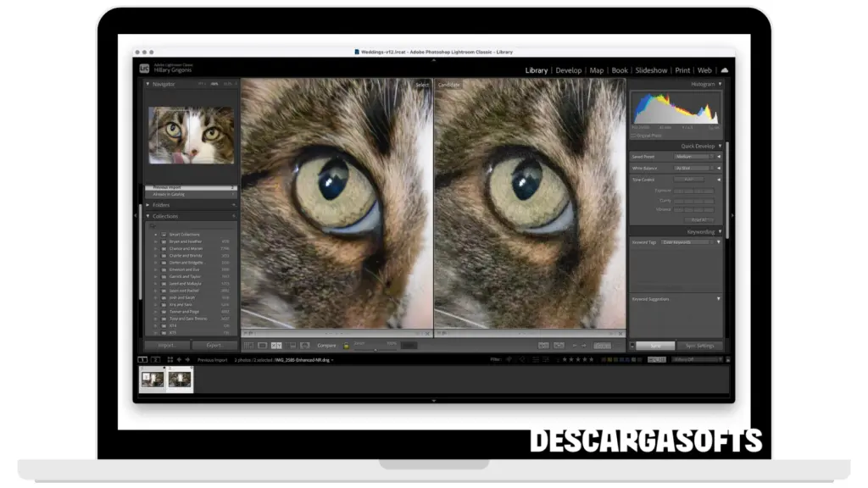Screen dimensions: 868x488
Task: Click the Sync Settings button
Action: (699, 346)
